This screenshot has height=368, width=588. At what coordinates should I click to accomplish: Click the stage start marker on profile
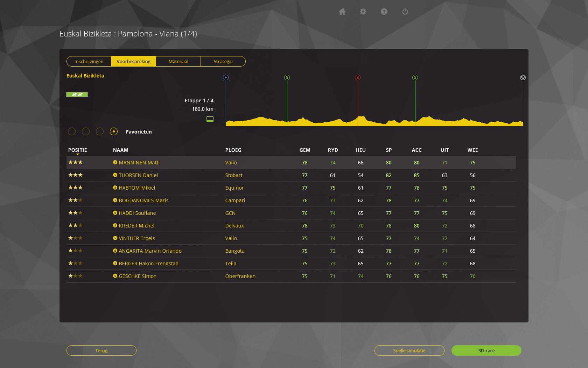pyautogui.click(x=226, y=77)
